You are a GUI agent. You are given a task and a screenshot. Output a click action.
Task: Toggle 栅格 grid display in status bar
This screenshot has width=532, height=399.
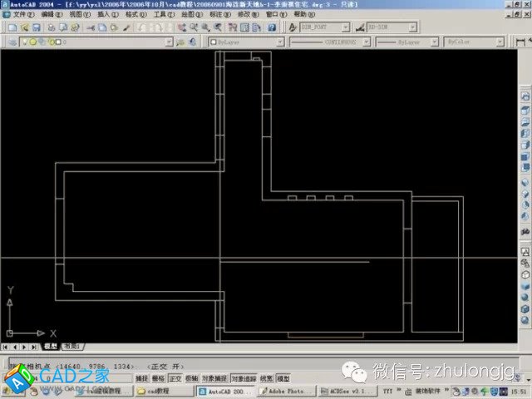(x=158, y=377)
